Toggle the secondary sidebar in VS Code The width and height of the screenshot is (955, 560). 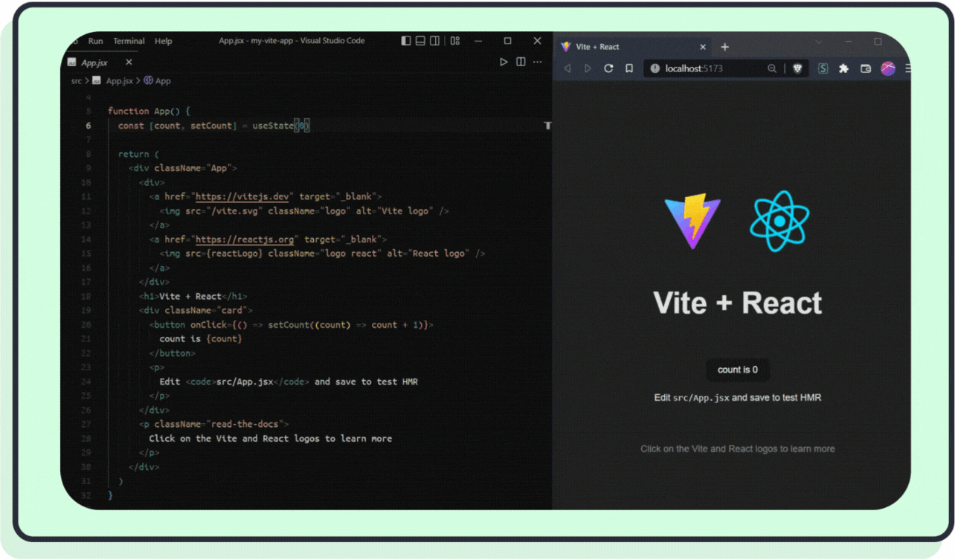[434, 40]
